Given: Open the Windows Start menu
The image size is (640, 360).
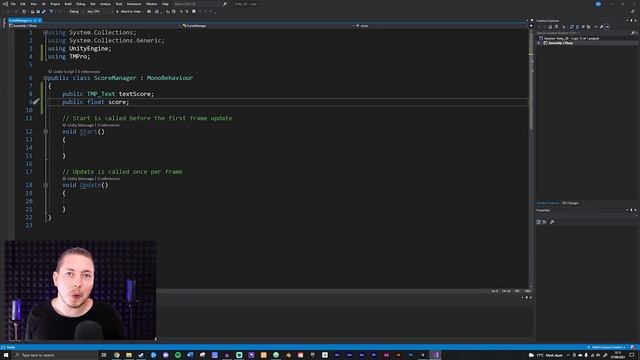Looking at the screenshot, I should 6,355.
